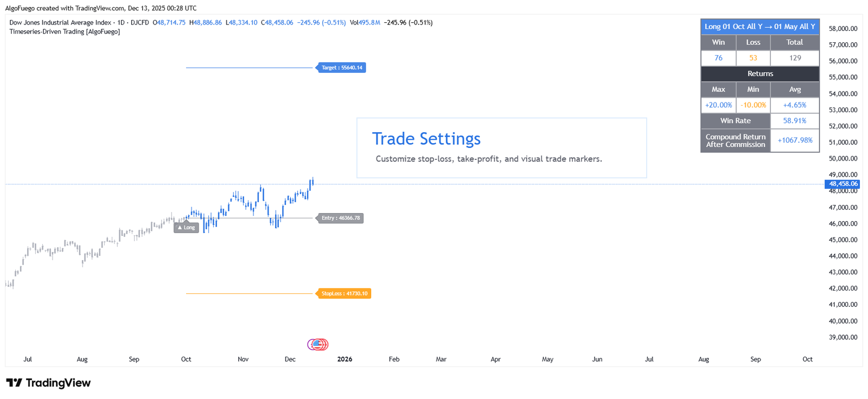The image size is (868, 399).
Task: Click the TradingView logo icon
Action: (x=14, y=383)
